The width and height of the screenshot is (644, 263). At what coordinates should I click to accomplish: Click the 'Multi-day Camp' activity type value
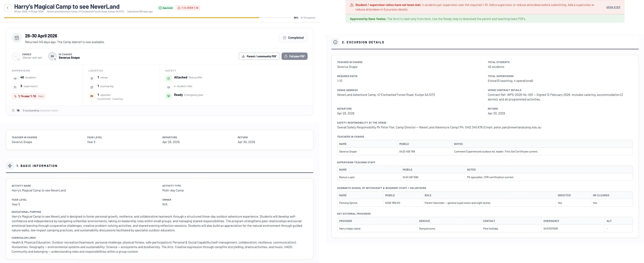click(173, 191)
